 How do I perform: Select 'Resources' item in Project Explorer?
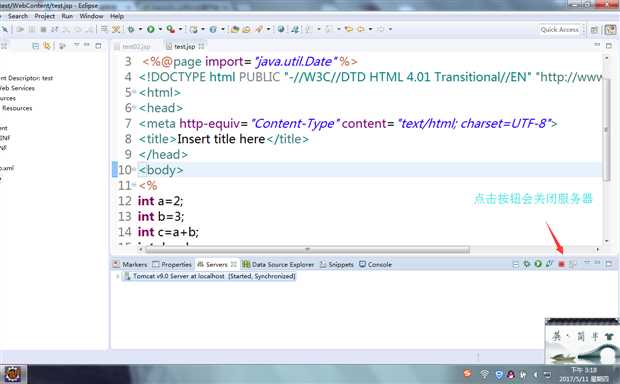17,108
